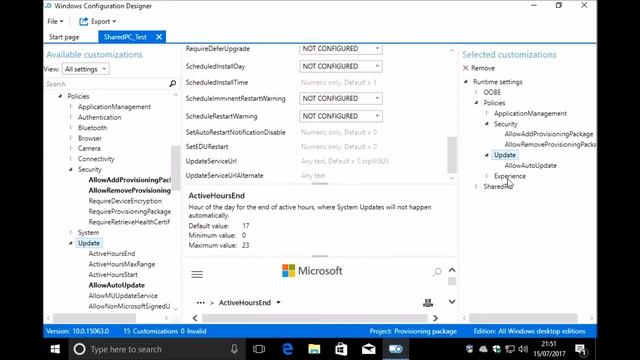Open ScheduledInstallDay dropdown

[x=340, y=66]
